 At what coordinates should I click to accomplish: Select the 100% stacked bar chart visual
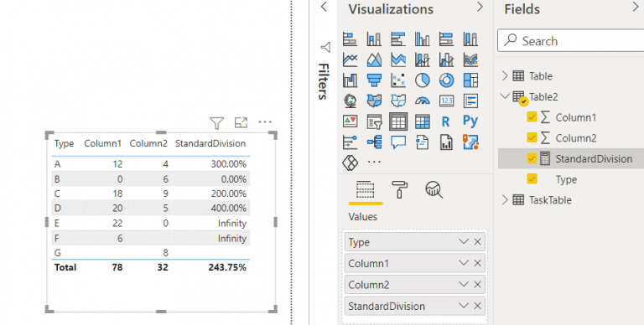[446, 39]
